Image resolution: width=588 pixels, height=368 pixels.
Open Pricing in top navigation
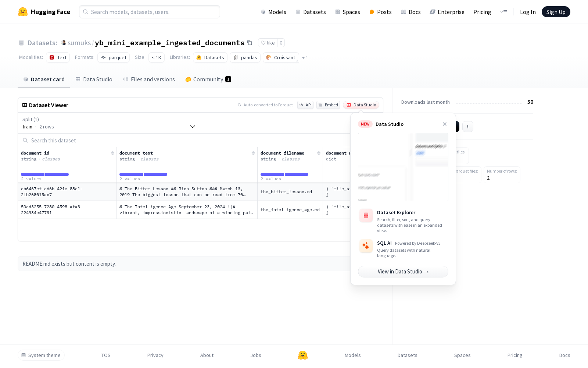coord(482,12)
